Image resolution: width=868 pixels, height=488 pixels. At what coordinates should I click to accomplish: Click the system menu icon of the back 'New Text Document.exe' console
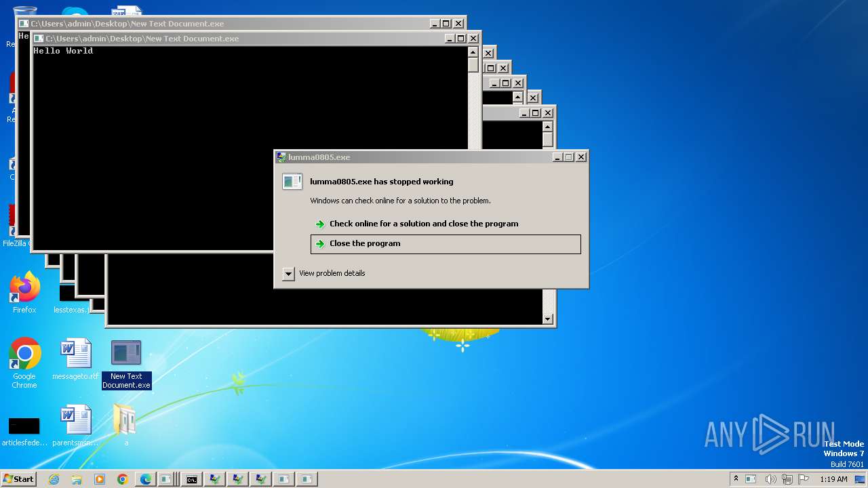click(x=24, y=24)
